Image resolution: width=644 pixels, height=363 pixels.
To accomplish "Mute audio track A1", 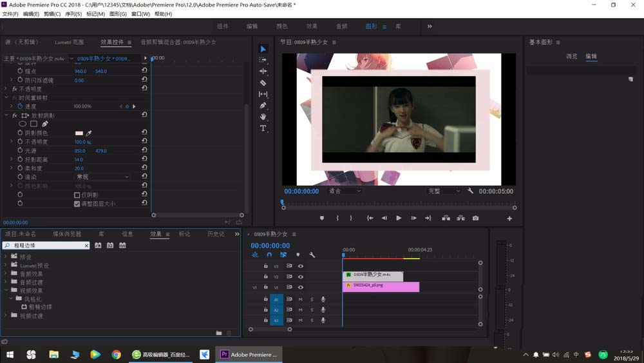I will 300,299.
